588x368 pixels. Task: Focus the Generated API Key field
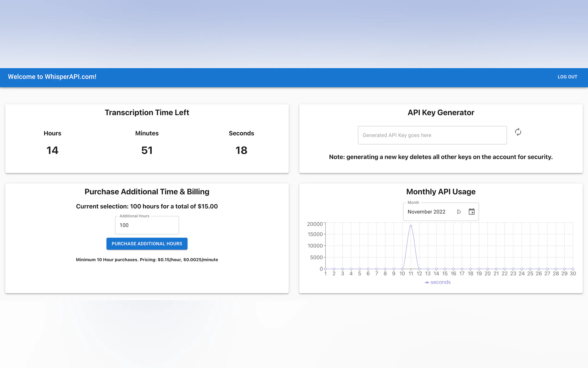(432, 135)
